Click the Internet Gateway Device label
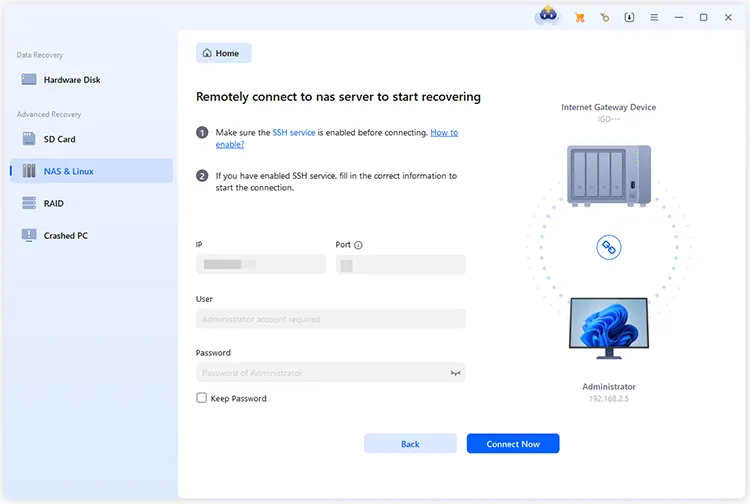 click(608, 107)
